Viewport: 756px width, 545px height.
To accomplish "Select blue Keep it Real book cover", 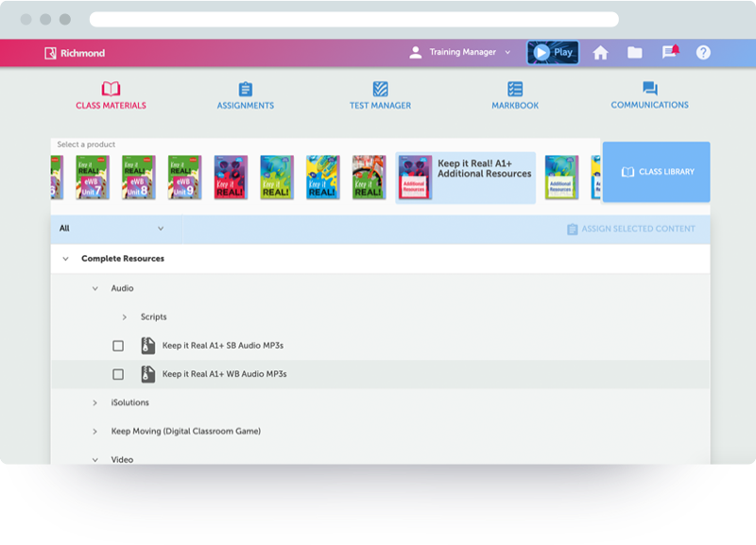I will pos(323,177).
